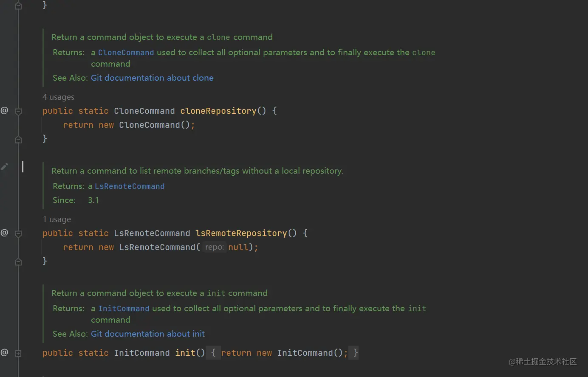The height and width of the screenshot is (377, 588).
Task: Click the InitCommand constructor call after new
Action: tap(305, 353)
